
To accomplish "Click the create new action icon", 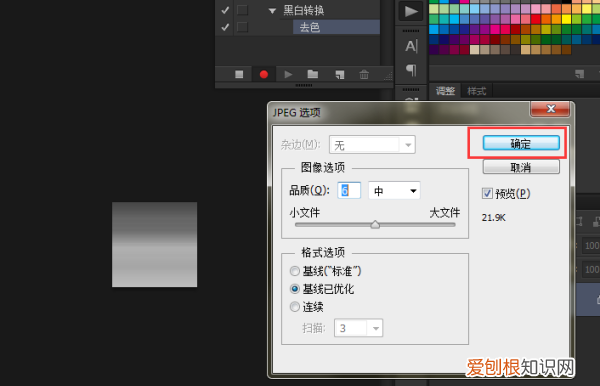I will tap(340, 75).
